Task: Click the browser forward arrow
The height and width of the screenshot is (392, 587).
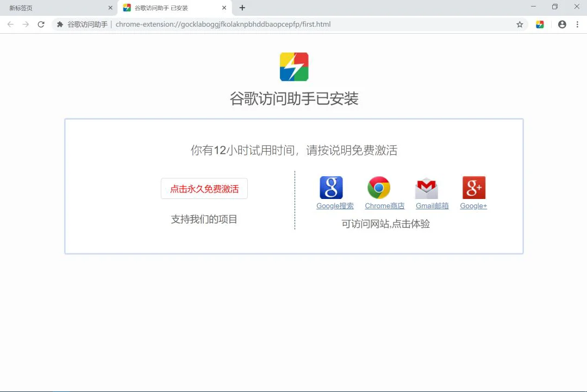Action: click(26, 24)
